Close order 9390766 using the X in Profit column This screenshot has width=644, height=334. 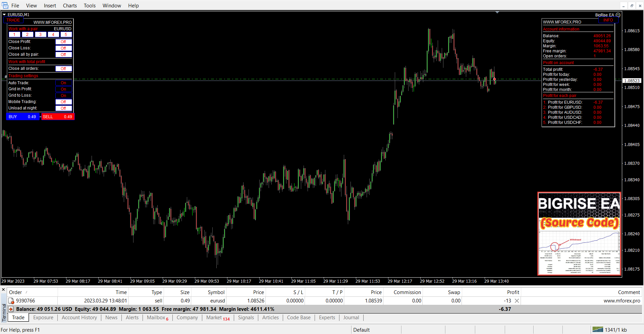tap(517, 301)
